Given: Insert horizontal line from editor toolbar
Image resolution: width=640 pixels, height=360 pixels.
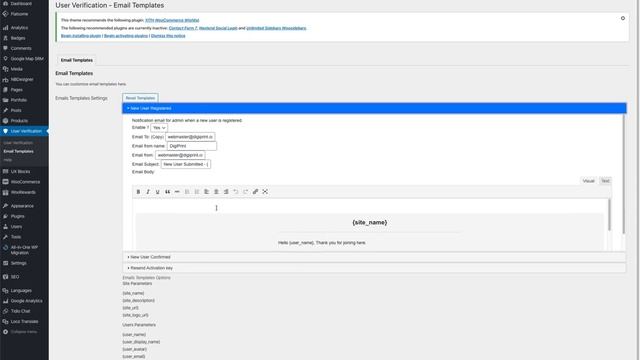Looking at the screenshot, I should tap(177, 191).
